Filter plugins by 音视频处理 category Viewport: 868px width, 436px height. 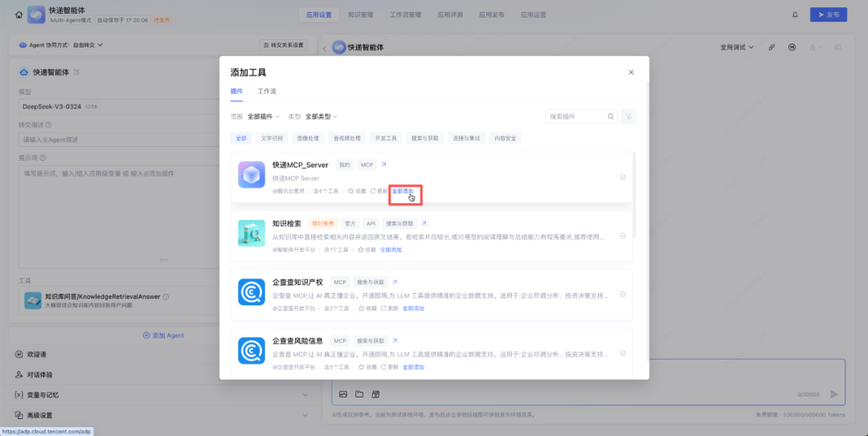(x=347, y=138)
